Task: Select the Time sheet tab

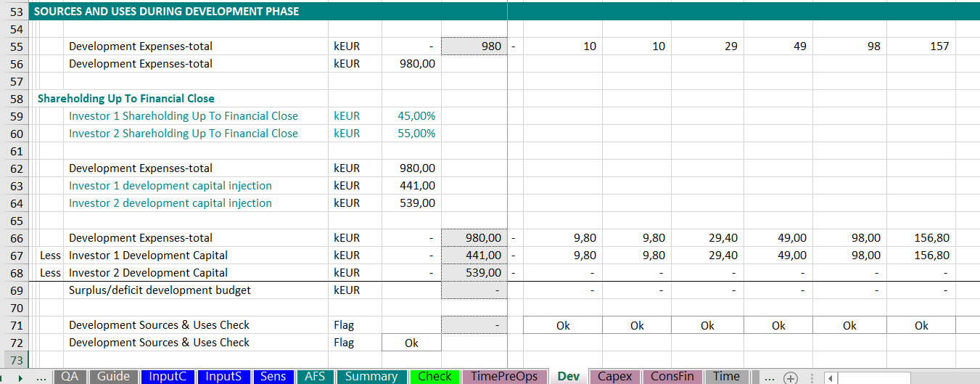Action: pos(726,377)
